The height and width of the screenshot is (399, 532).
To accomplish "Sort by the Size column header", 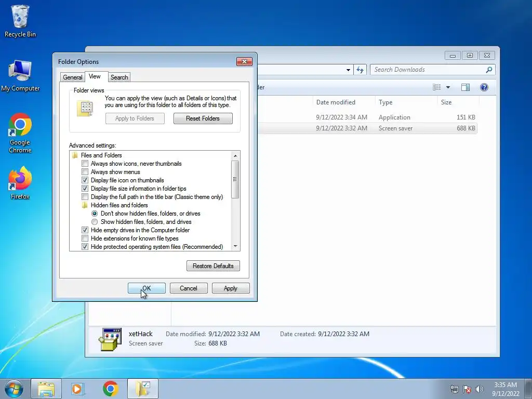I will coord(458,102).
